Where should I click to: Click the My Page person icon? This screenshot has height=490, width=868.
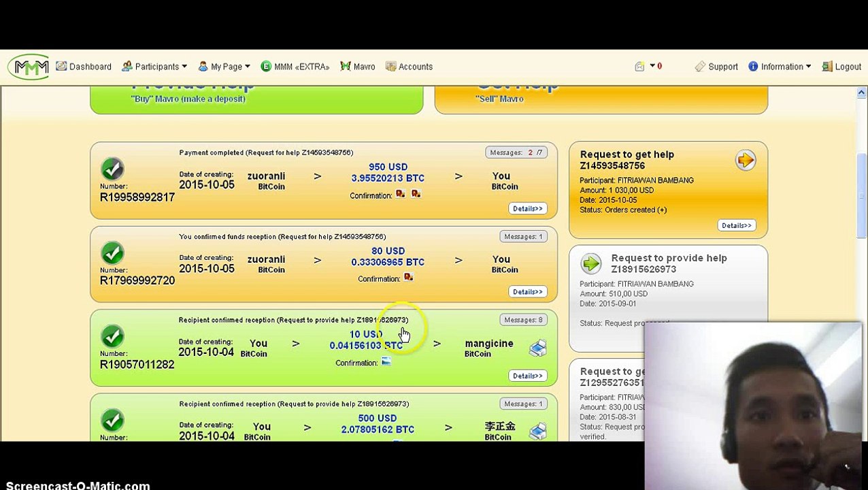[203, 66]
